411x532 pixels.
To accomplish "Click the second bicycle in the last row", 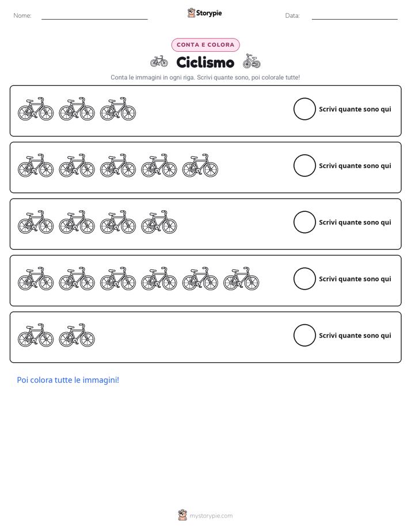I will (77, 335).
